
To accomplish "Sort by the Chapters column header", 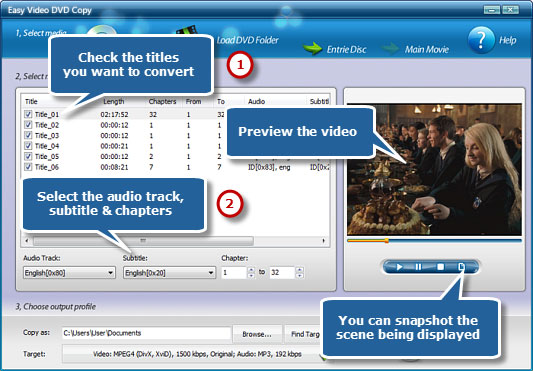I will (x=162, y=101).
